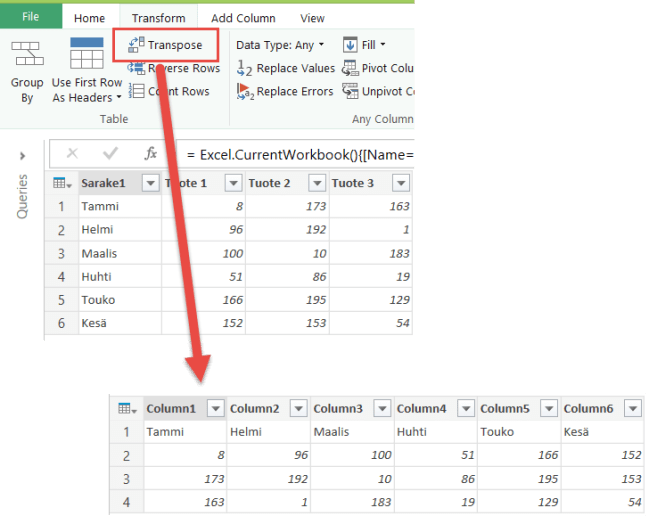Switch to the View tab
Screen dimensions: 649x516
click(x=312, y=18)
